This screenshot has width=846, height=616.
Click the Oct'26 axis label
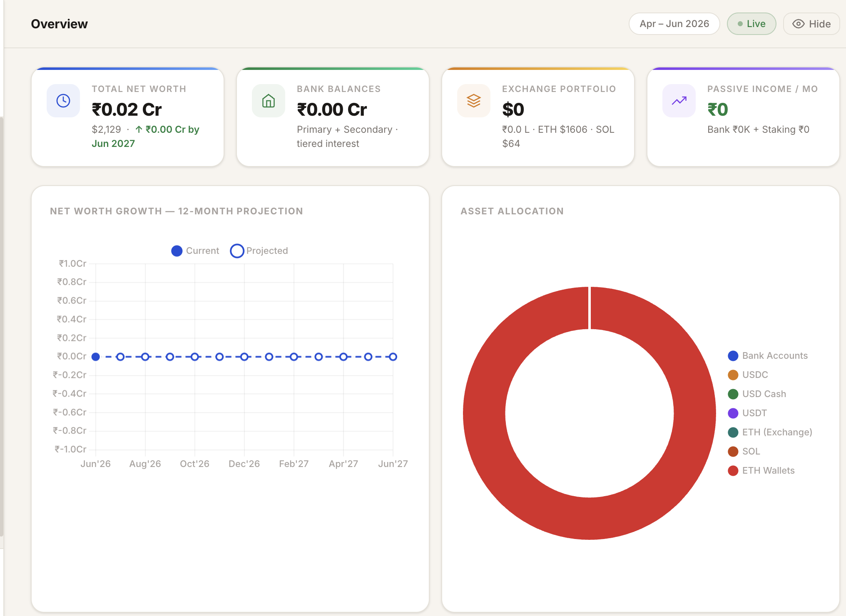(x=194, y=464)
